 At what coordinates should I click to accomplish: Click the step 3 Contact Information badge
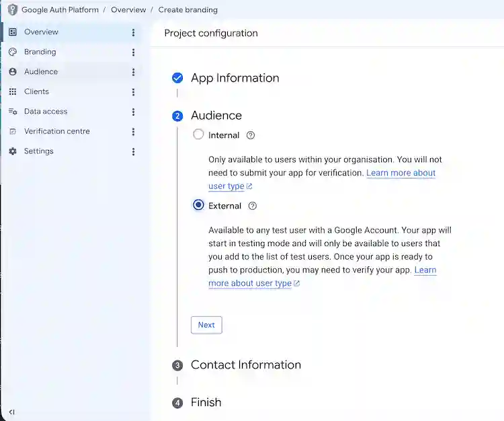(x=177, y=365)
